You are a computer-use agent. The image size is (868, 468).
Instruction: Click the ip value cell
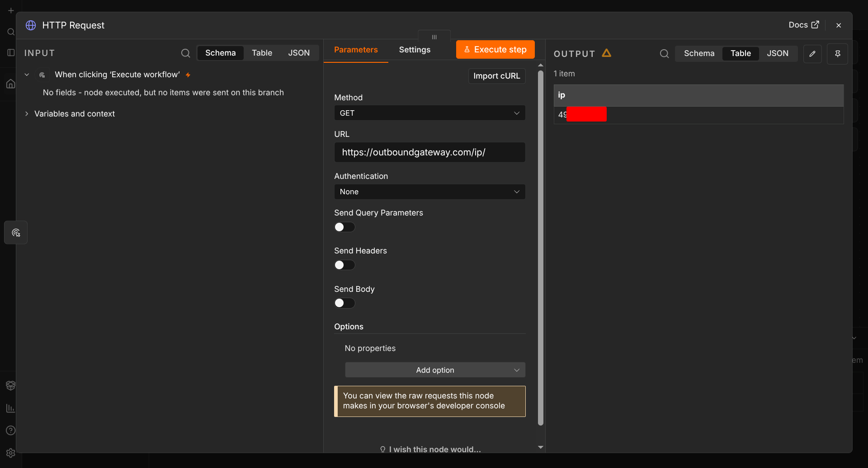click(698, 115)
